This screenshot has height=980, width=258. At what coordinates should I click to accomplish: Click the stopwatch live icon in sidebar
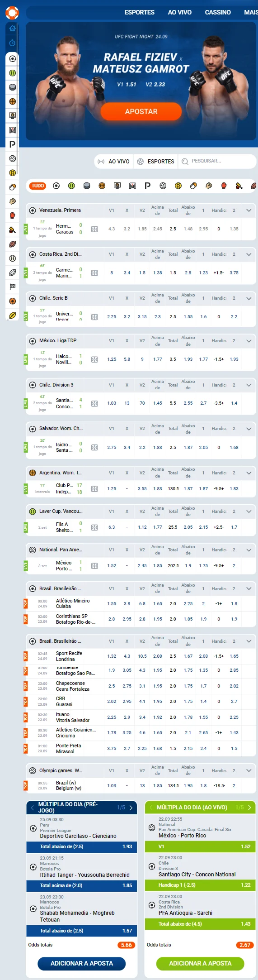tap(12, 43)
